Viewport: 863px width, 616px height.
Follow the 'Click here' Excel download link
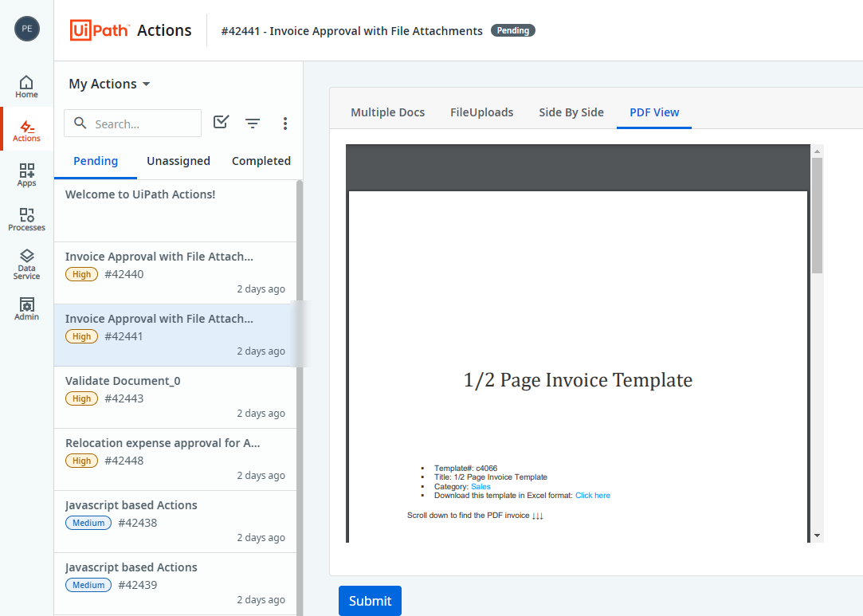coord(592,496)
